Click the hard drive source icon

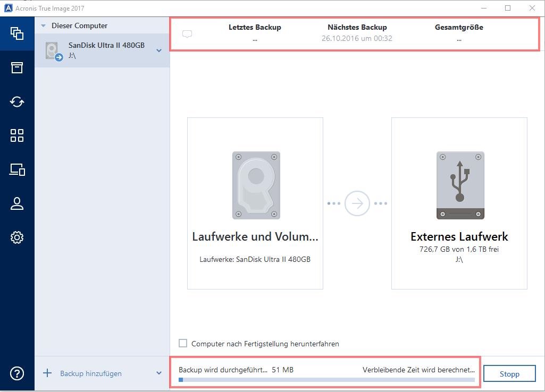[x=256, y=185]
